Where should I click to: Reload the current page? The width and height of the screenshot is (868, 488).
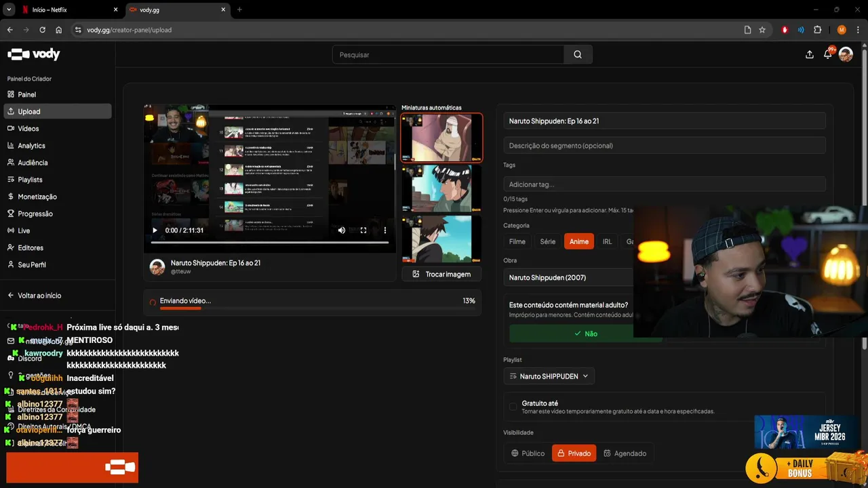tap(42, 30)
